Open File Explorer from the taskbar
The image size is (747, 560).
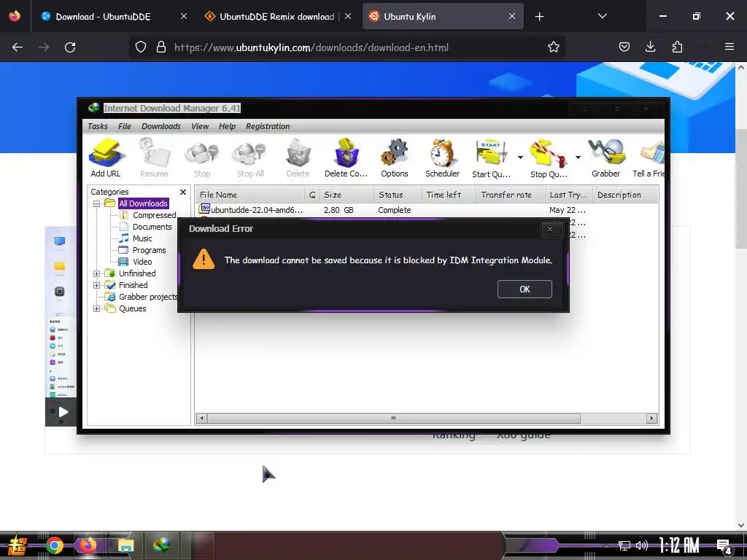tap(125, 545)
